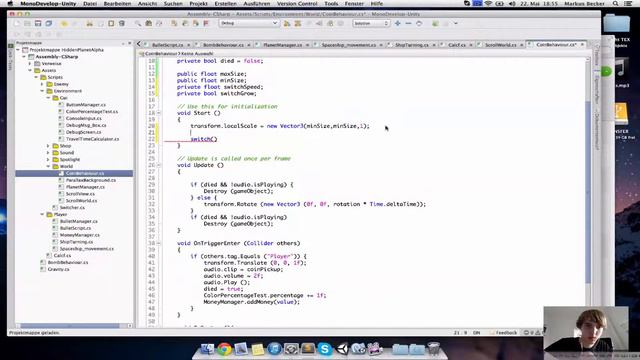Click the Save All toolbar icon

pyautogui.click(x=49, y=24)
